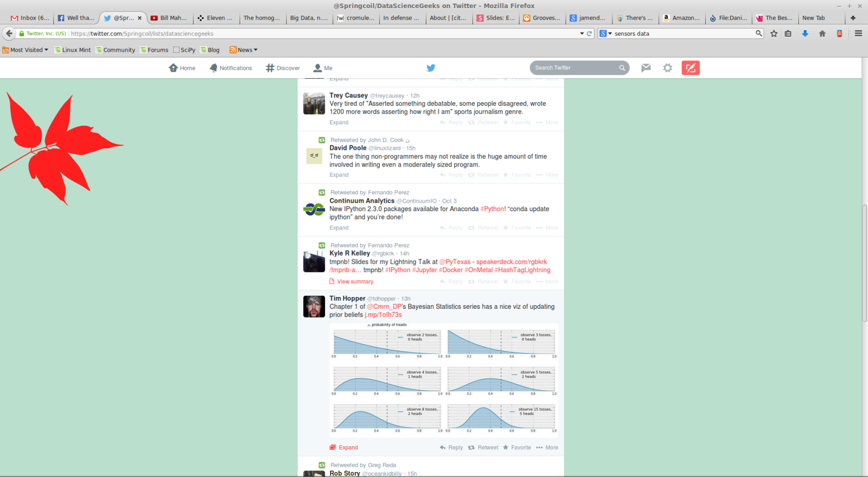Click the #Python hashtag link
Image resolution: width=868 pixels, height=477 pixels.
[x=493, y=209]
